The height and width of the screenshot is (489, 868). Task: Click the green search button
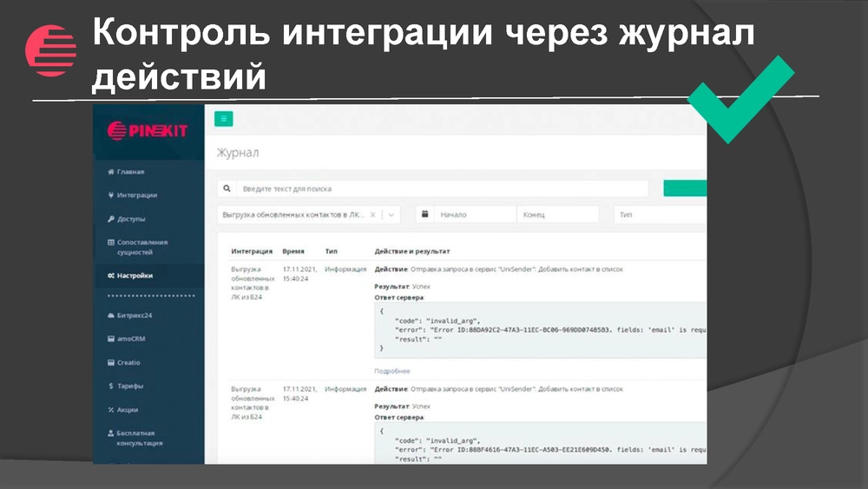pos(685,188)
